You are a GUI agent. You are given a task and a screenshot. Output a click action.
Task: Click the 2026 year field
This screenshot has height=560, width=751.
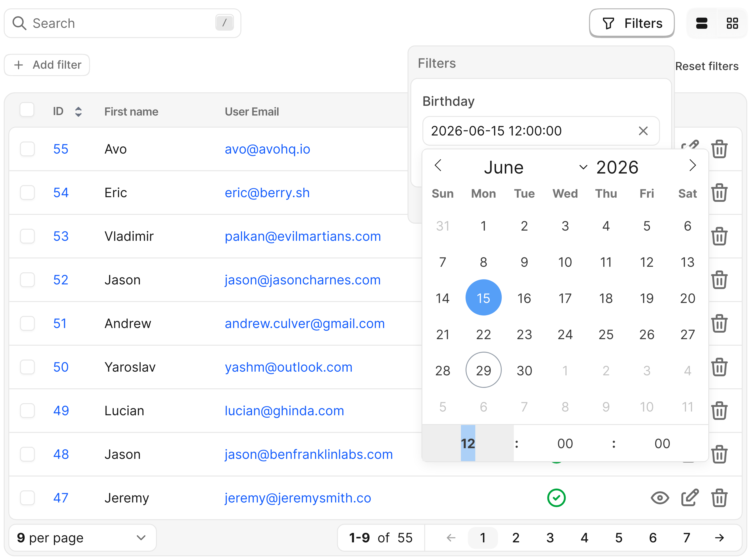click(617, 167)
